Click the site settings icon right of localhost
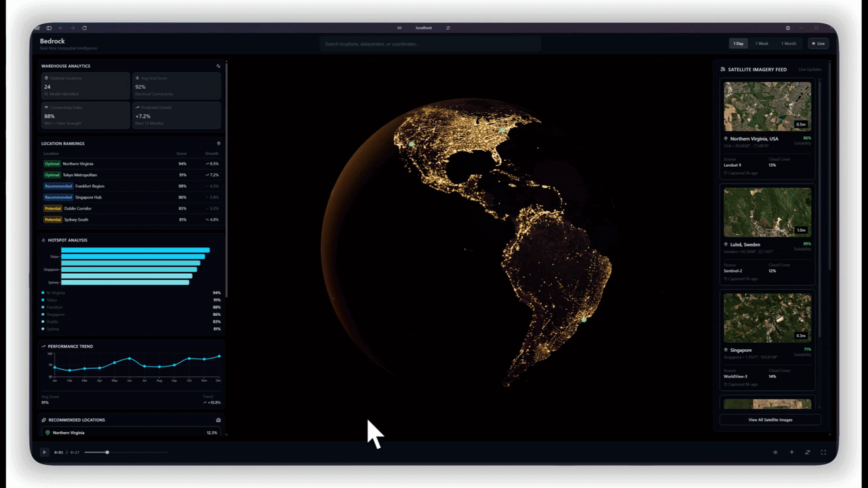This screenshot has height=488, width=868. tap(448, 28)
